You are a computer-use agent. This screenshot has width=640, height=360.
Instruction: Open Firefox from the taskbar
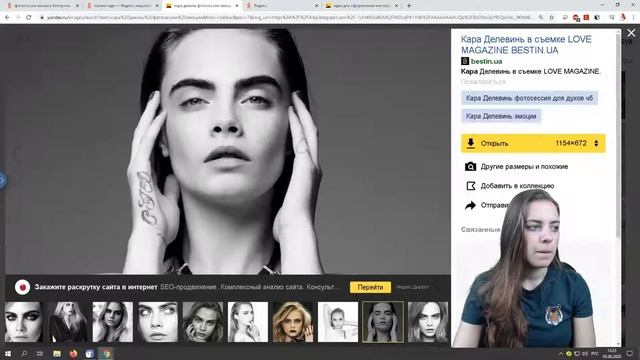pos(73,353)
